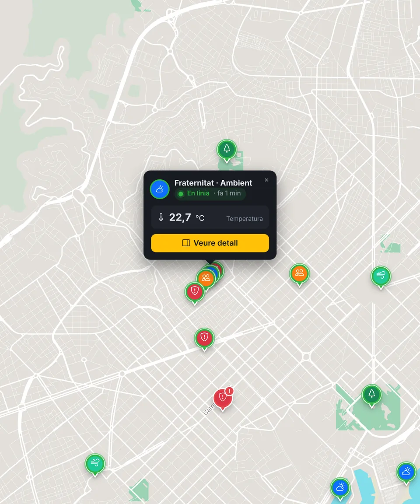420x504 pixels.
Task: Close the Fraternitat · Ambient popup
Action: pos(266,180)
